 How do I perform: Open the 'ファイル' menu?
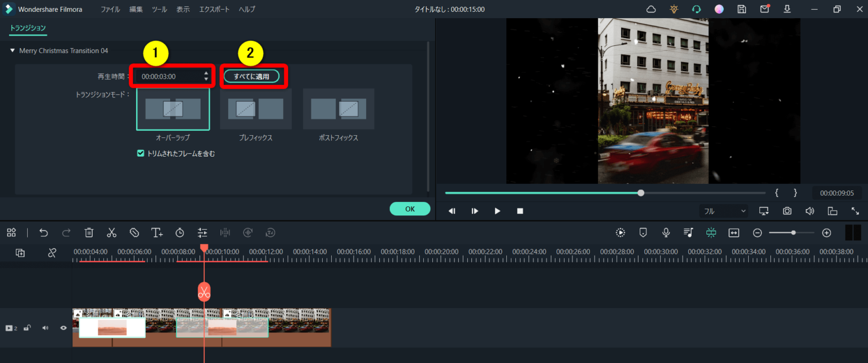(110, 9)
